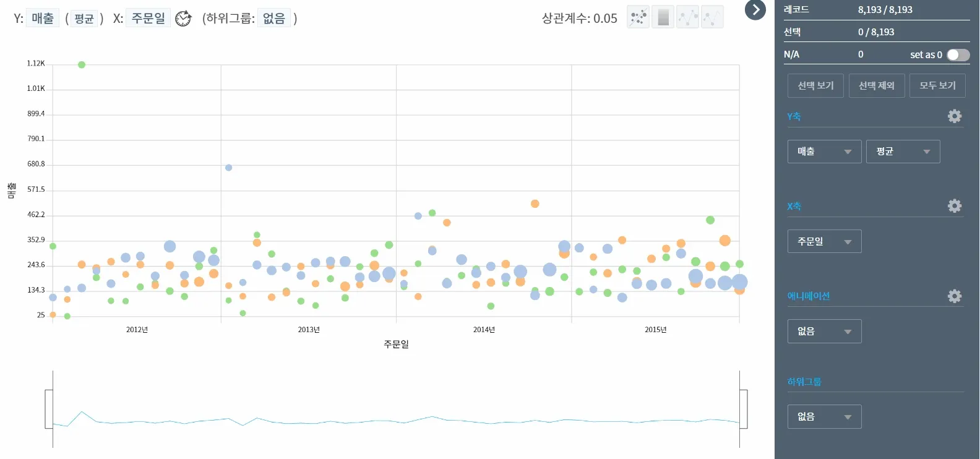Click the 선택 제외 button

[x=877, y=86]
